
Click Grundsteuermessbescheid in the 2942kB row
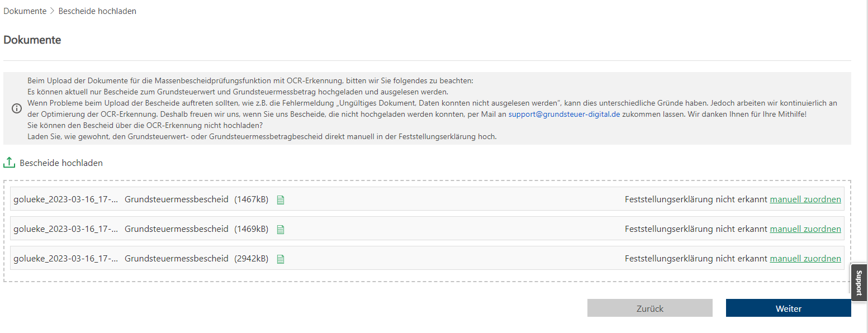coord(177,259)
